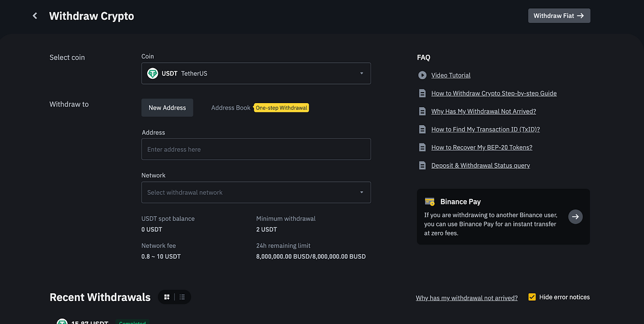The height and width of the screenshot is (324, 644).
Task: Focus the Enter address here field
Action: click(x=256, y=149)
